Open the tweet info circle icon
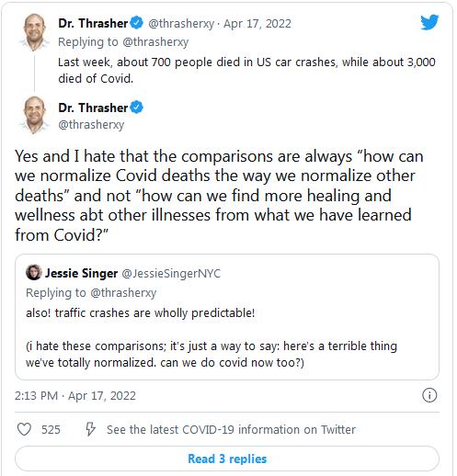This screenshot has width=457, height=476. pos(429,395)
